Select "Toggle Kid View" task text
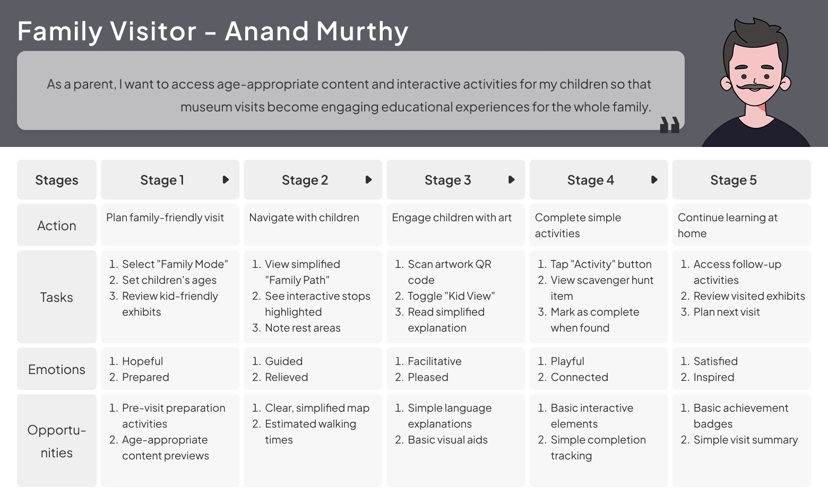Image resolution: width=828 pixels, height=504 pixels. tap(451, 296)
